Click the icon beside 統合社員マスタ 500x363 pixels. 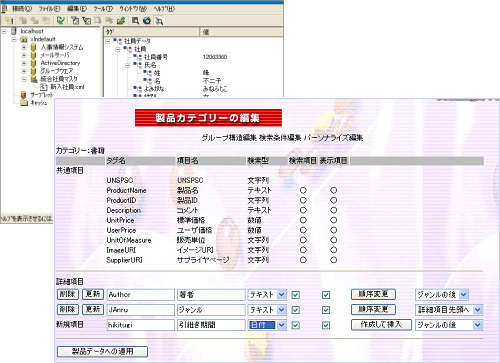pyautogui.click(x=34, y=79)
